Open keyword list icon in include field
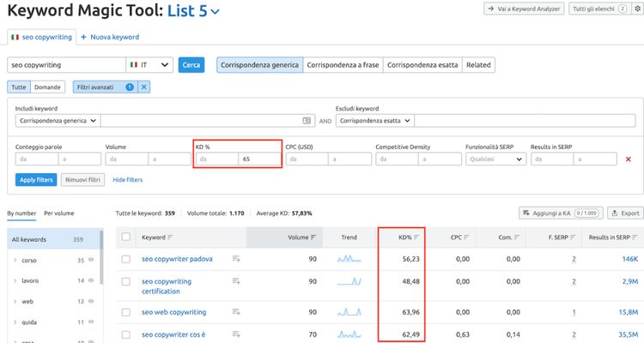This screenshot has width=644, height=343. click(x=307, y=121)
